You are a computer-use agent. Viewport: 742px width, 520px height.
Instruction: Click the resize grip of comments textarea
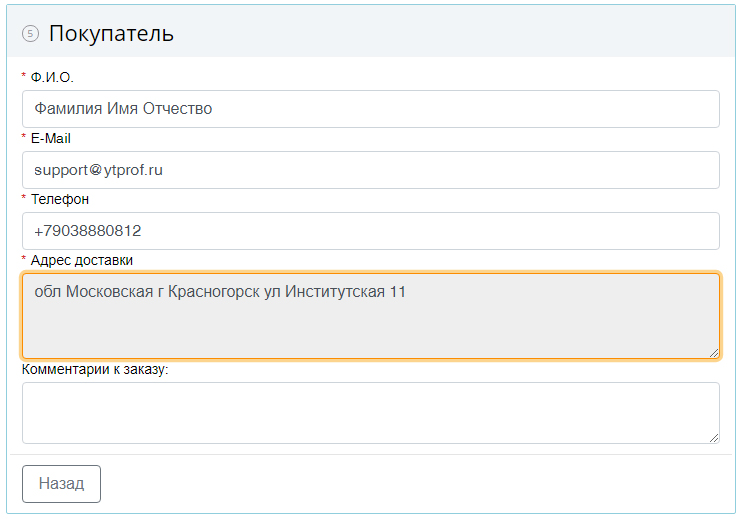point(714,438)
